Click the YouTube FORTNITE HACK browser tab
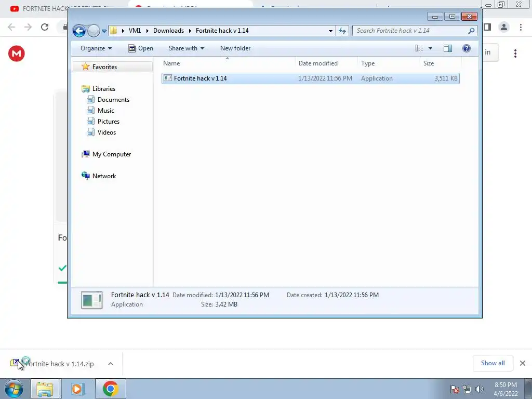This screenshot has height=399, width=532. coord(39,8)
